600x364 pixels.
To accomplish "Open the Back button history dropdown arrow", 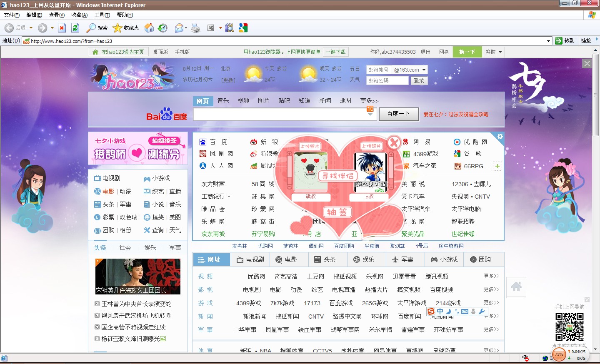I will coord(31,28).
